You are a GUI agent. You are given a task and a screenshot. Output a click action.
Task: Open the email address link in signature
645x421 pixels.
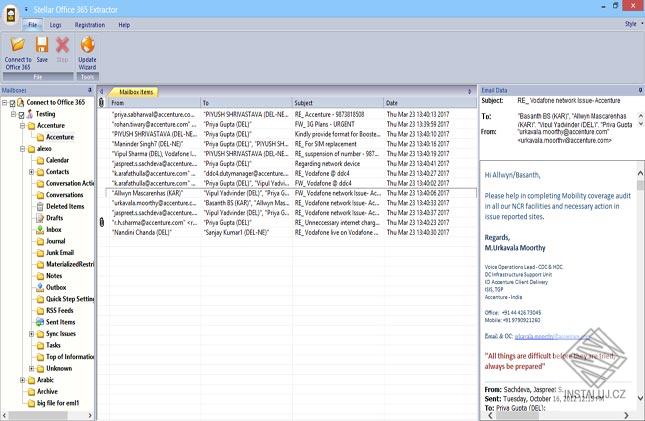pyautogui.click(x=552, y=336)
